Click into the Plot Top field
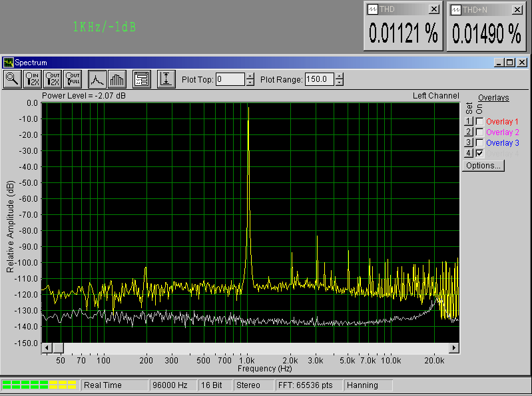Image resolution: width=532 pixels, height=396 pixels. pos(230,79)
